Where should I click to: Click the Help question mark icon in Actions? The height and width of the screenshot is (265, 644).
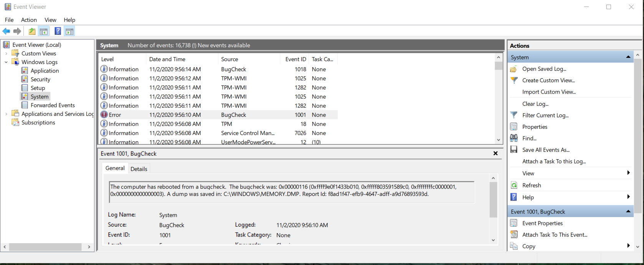(x=514, y=197)
